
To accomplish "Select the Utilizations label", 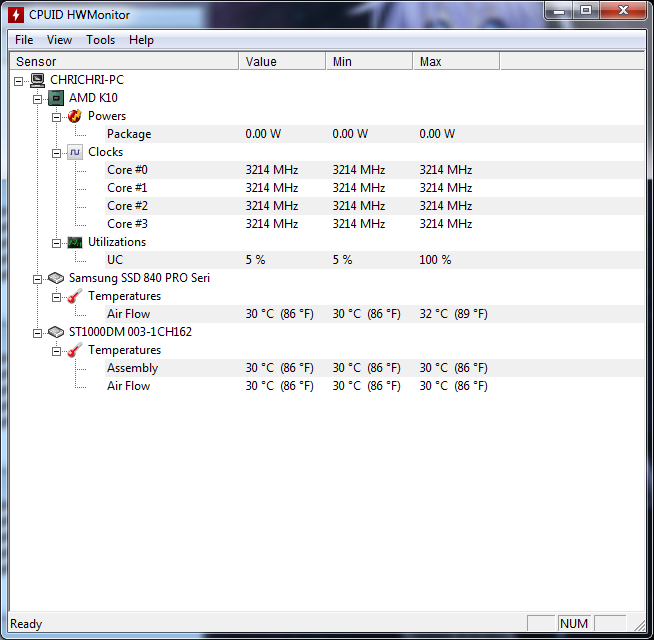I will [117, 242].
